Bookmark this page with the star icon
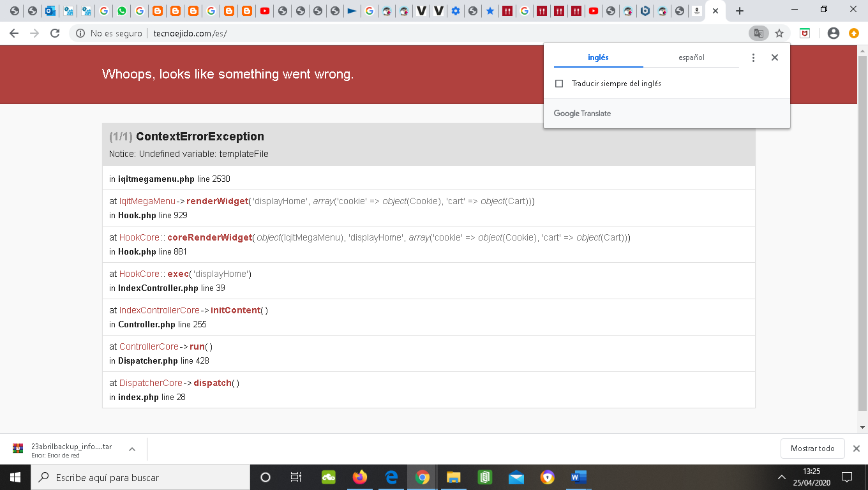Screen dimensions: 868x490 tap(779, 33)
